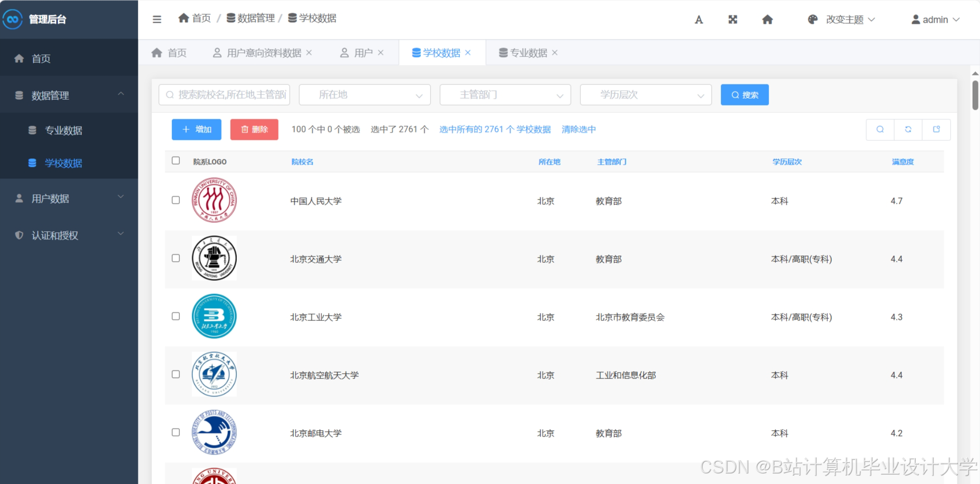
Task: Click the table search icon above the list
Action: point(879,129)
